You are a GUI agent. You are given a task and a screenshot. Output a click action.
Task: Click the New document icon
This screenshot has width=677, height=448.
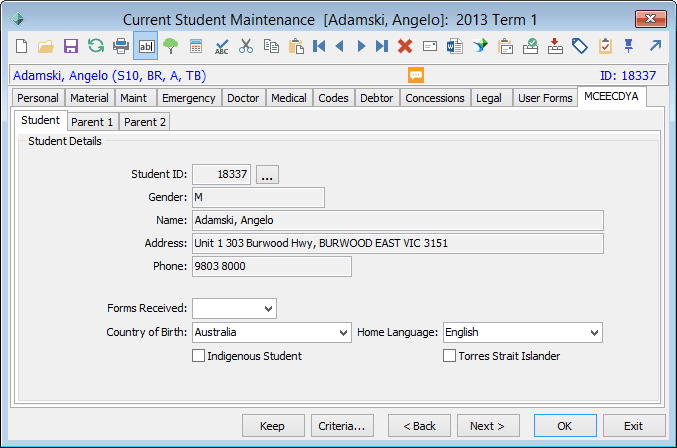click(x=22, y=46)
